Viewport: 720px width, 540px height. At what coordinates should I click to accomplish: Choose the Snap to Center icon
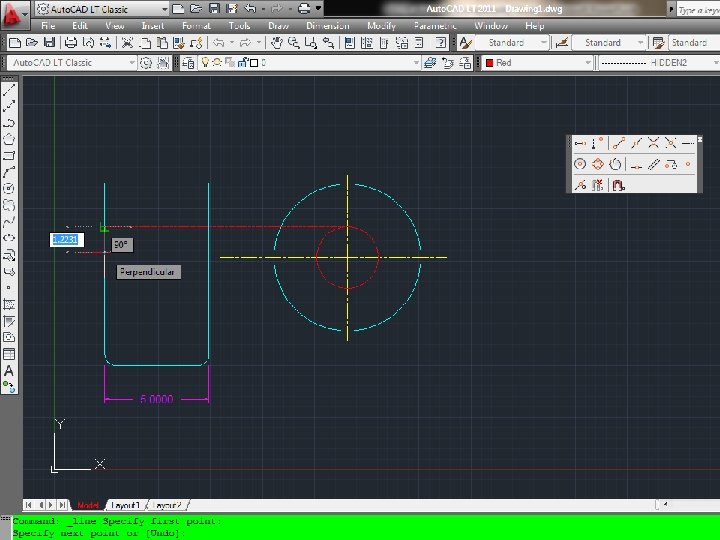pos(580,164)
